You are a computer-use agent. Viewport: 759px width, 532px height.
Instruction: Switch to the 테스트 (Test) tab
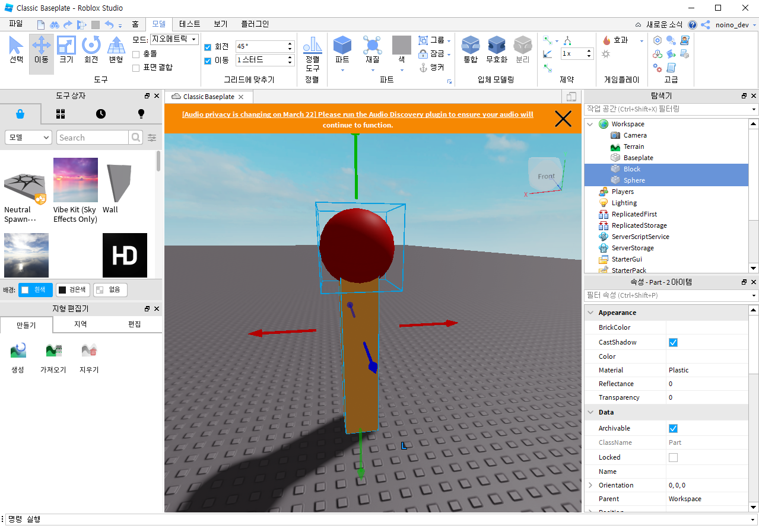click(x=189, y=24)
